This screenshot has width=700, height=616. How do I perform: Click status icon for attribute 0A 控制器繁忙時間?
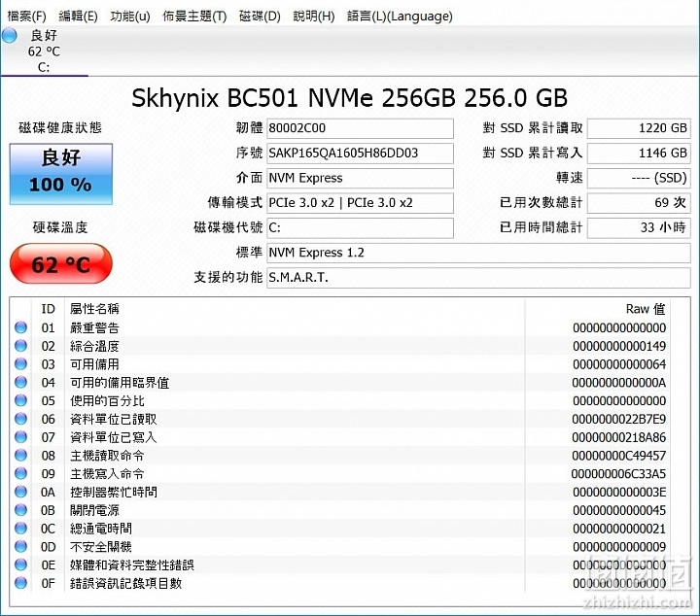[20, 492]
